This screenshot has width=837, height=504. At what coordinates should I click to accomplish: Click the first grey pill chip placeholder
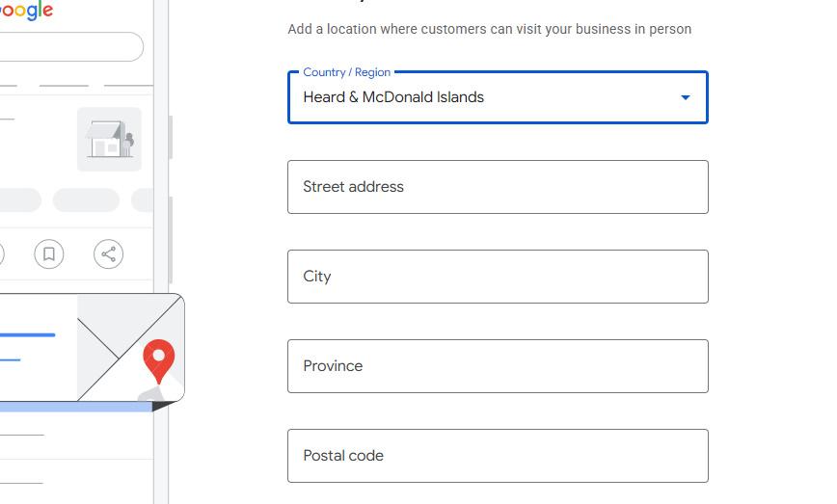(20, 200)
